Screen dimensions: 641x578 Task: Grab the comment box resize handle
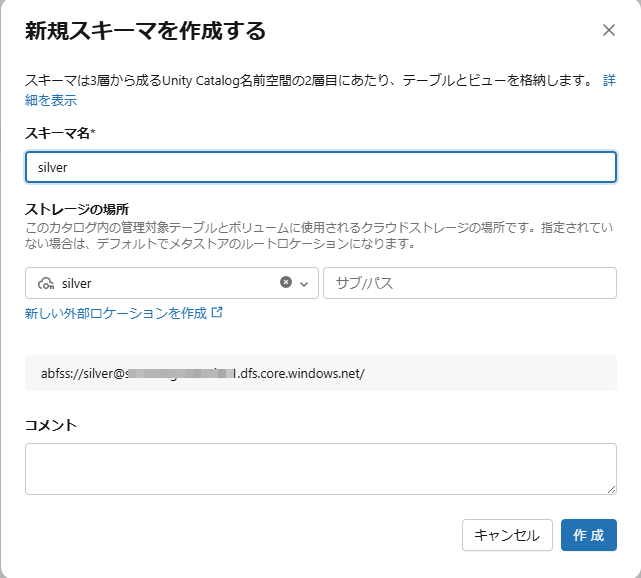pyautogui.click(x=611, y=488)
